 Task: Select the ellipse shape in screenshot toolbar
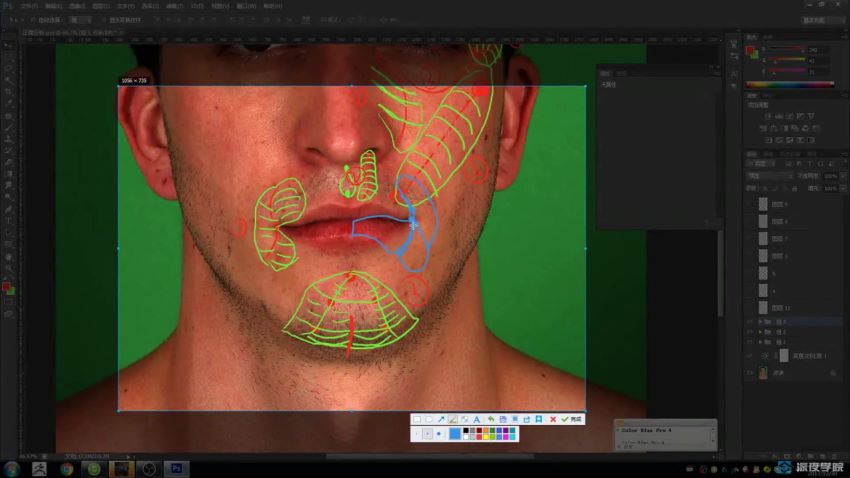coord(429,419)
